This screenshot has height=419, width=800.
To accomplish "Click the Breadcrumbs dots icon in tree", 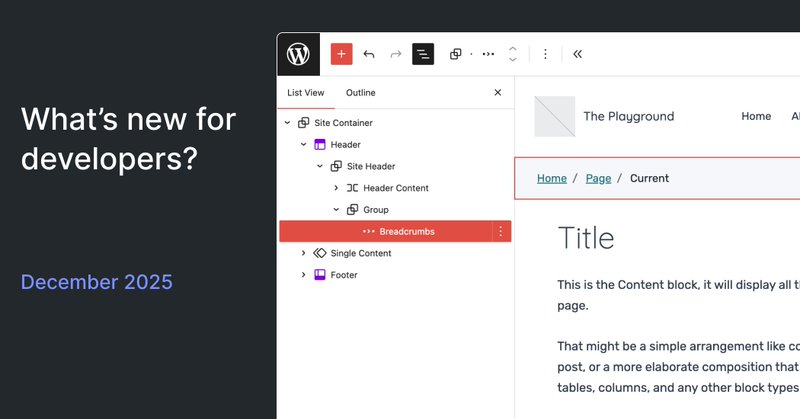I will [369, 231].
